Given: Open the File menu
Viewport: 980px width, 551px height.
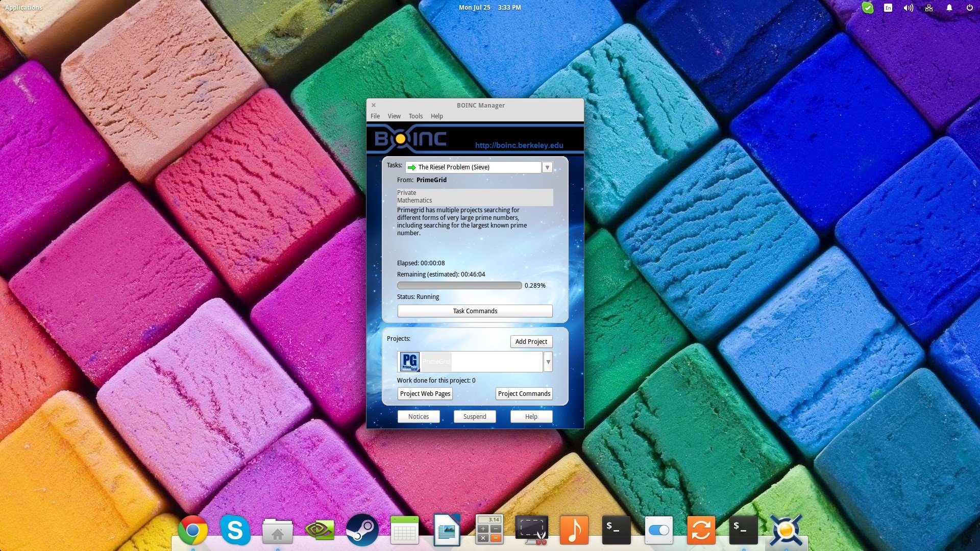Looking at the screenshot, I should pyautogui.click(x=375, y=116).
